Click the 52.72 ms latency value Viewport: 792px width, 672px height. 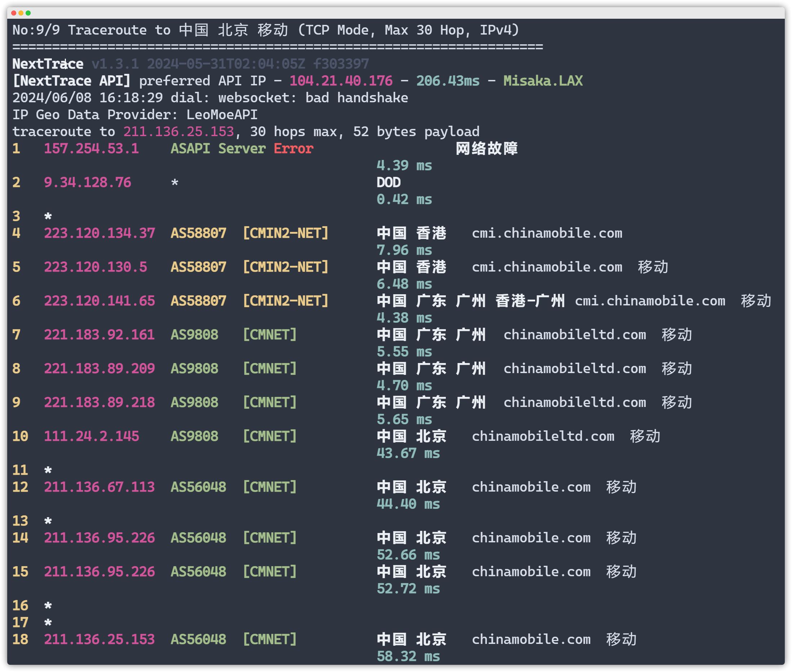408,588
